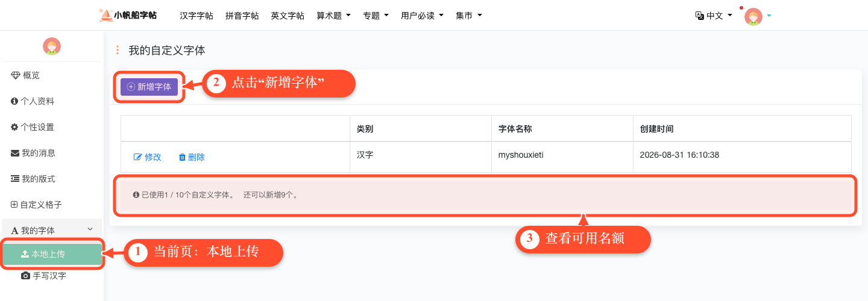Open 自定义格子 in the sidebar
The height and width of the screenshot is (301, 868).
pos(52,205)
